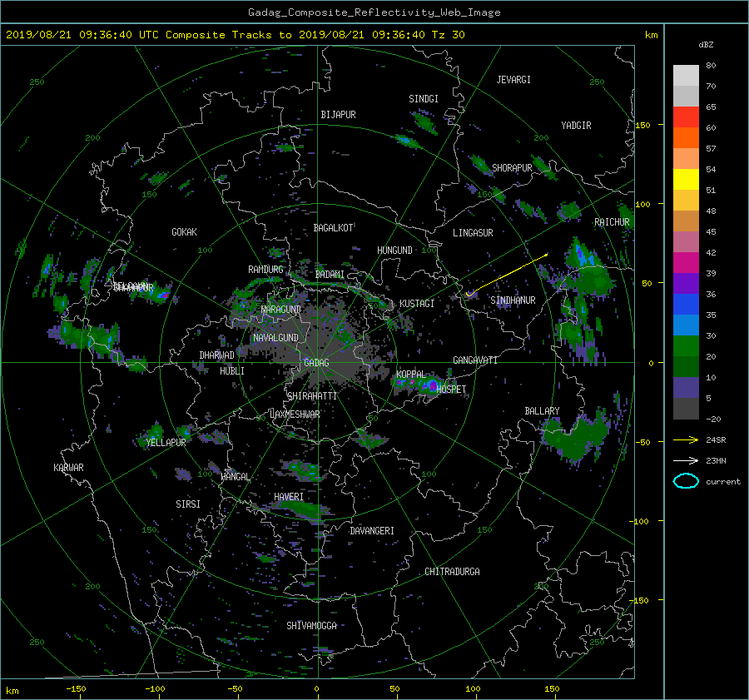Click the YADGIR city label
This screenshot has width=749, height=700.
(x=576, y=126)
